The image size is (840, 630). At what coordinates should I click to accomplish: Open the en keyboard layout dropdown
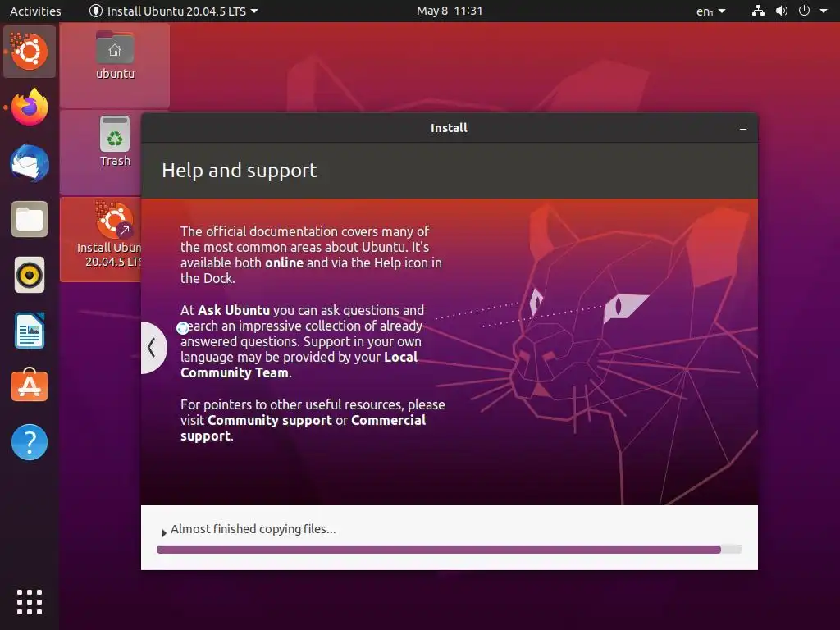pos(710,11)
